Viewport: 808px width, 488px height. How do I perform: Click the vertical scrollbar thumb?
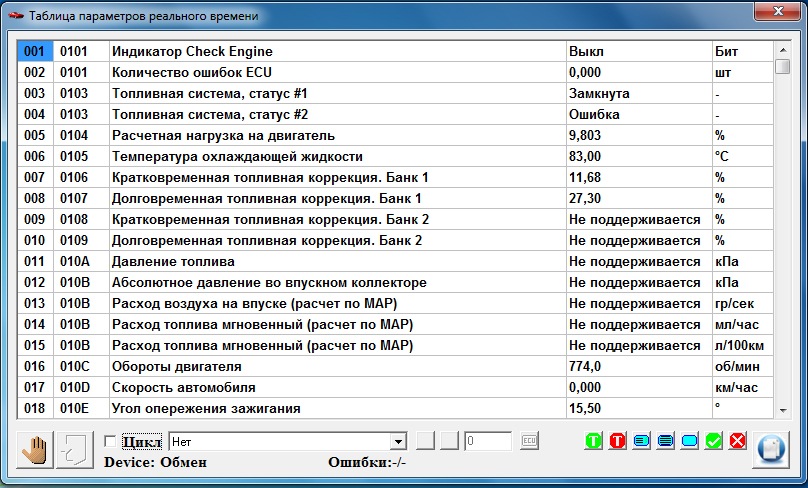point(783,66)
